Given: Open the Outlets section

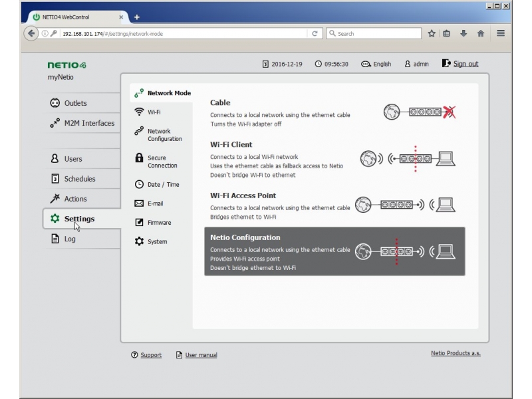Looking at the screenshot, I should click(82, 103).
